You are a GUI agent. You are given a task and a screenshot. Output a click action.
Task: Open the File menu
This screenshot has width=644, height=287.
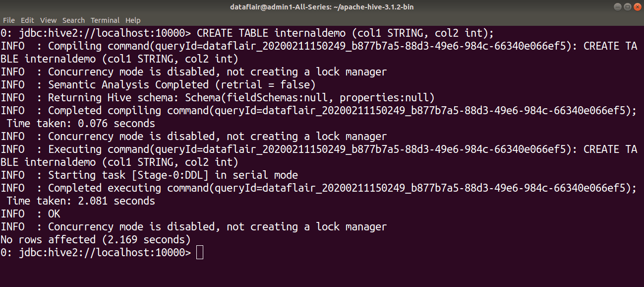click(8, 20)
